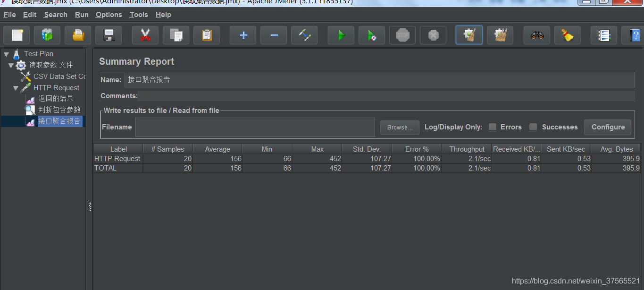Open the File menu
Screen dimensions: 644x290
(9, 15)
